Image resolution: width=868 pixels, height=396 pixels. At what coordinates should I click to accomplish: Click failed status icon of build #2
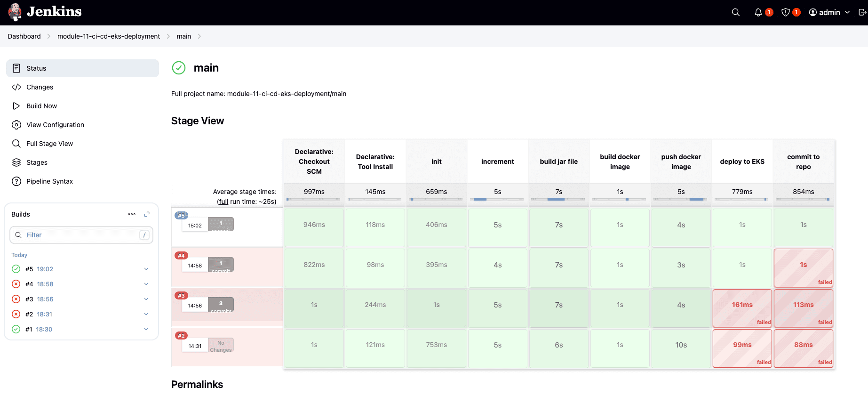(16, 314)
